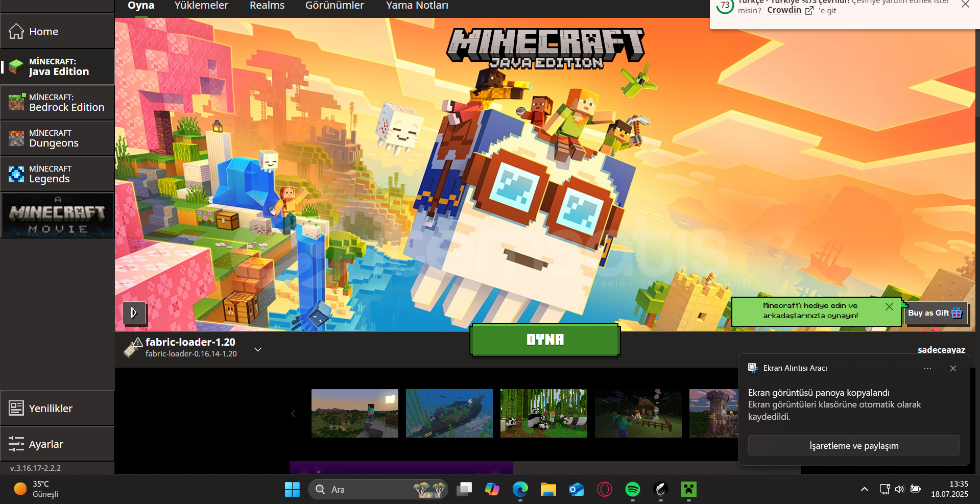Open the weather widget showing 35°C

36,489
